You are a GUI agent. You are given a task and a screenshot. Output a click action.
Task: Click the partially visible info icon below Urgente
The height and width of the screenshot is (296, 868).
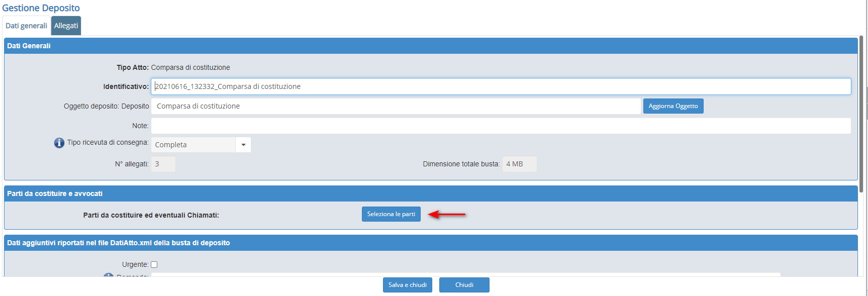(x=108, y=275)
